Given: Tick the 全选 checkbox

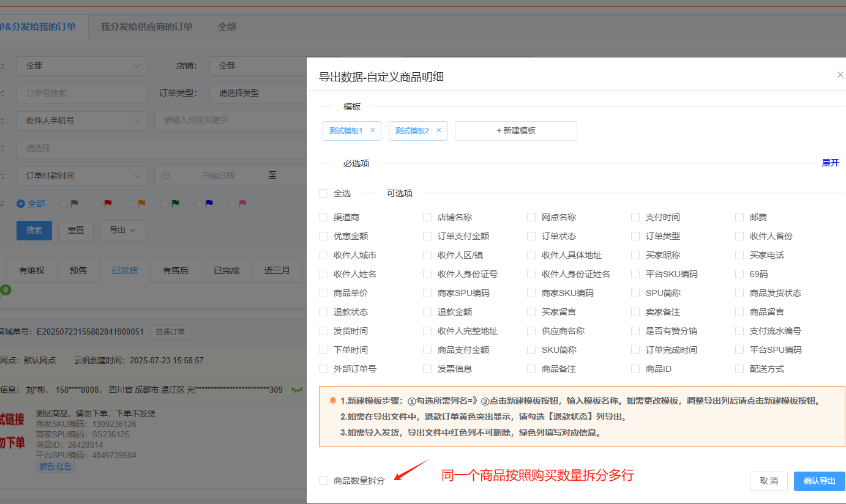Looking at the screenshot, I should tap(323, 193).
